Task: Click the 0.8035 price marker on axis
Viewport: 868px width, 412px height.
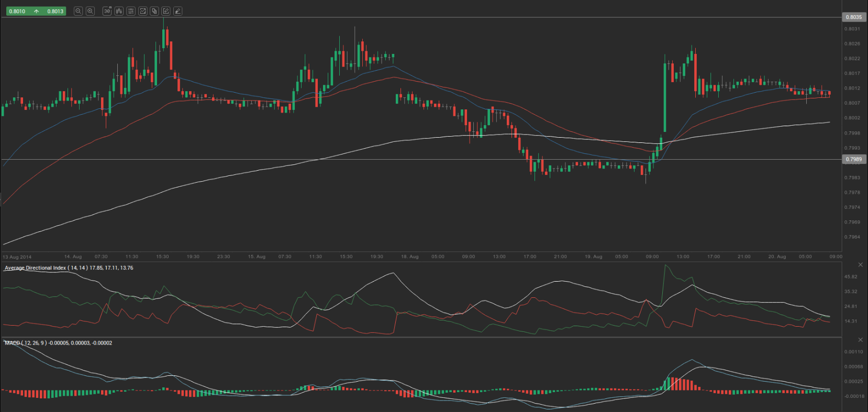Action: pyautogui.click(x=853, y=17)
